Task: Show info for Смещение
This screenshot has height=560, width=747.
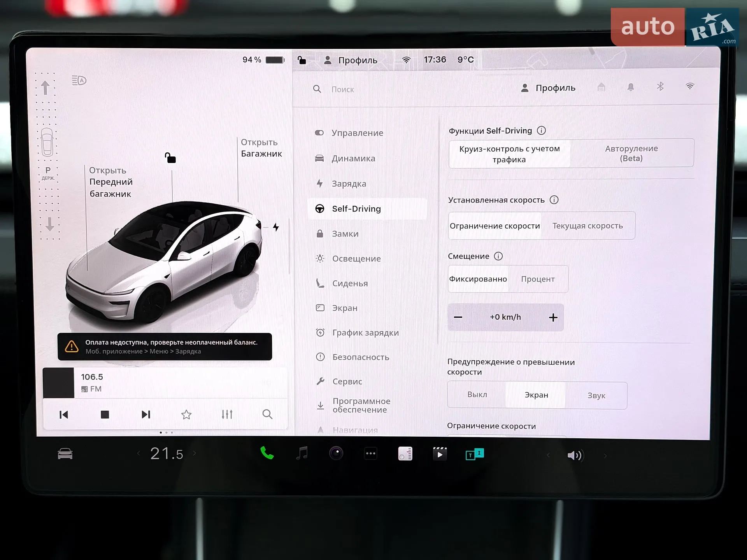Action: pos(498,256)
